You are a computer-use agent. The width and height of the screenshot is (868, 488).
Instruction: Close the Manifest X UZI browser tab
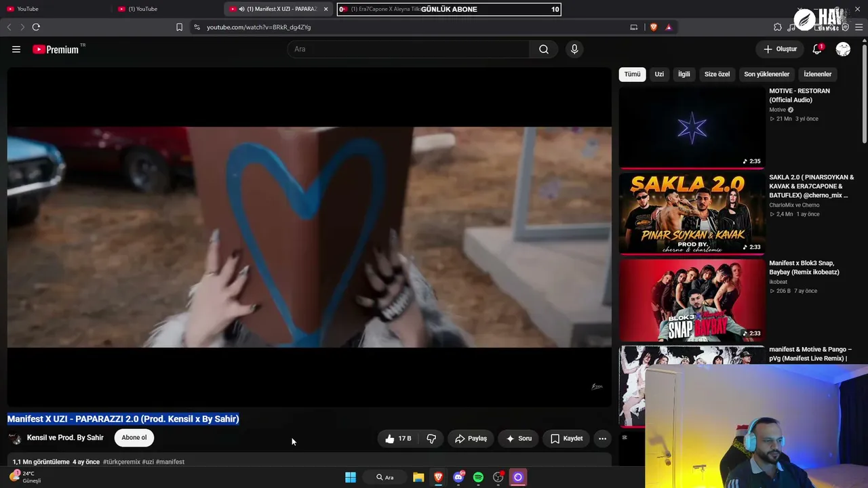click(x=326, y=9)
